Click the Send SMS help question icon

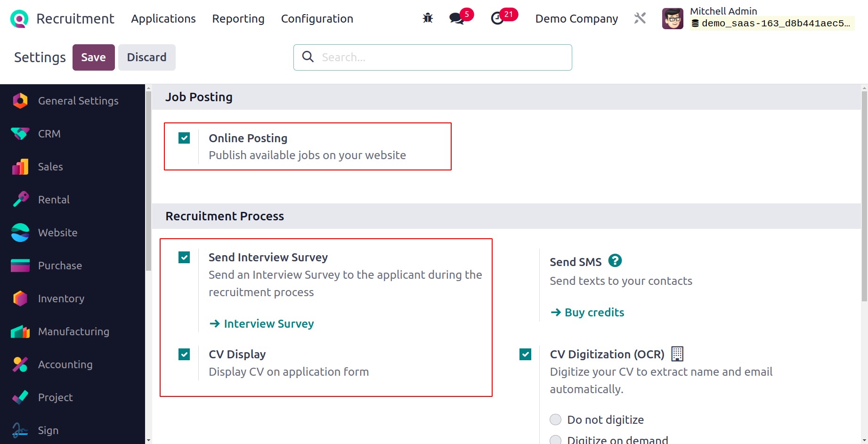[615, 260]
